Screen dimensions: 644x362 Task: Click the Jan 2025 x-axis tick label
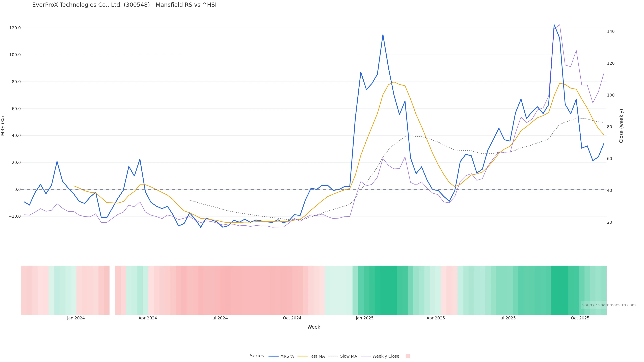(364, 318)
